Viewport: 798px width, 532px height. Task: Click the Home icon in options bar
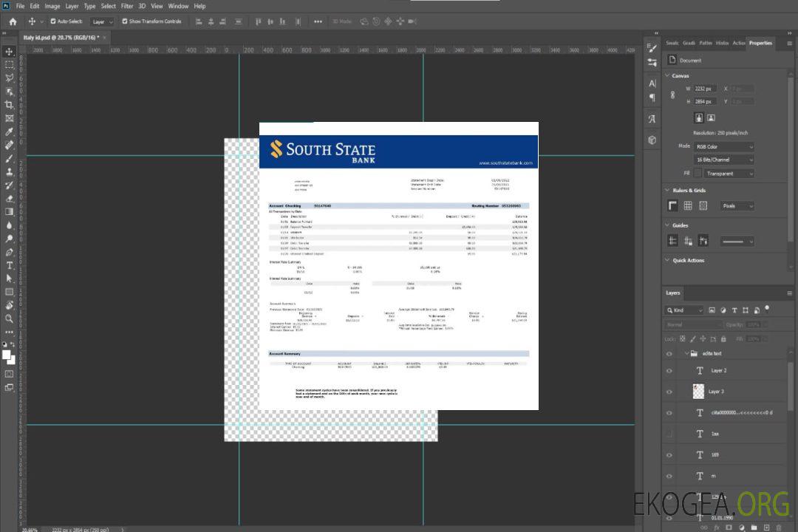point(13,21)
